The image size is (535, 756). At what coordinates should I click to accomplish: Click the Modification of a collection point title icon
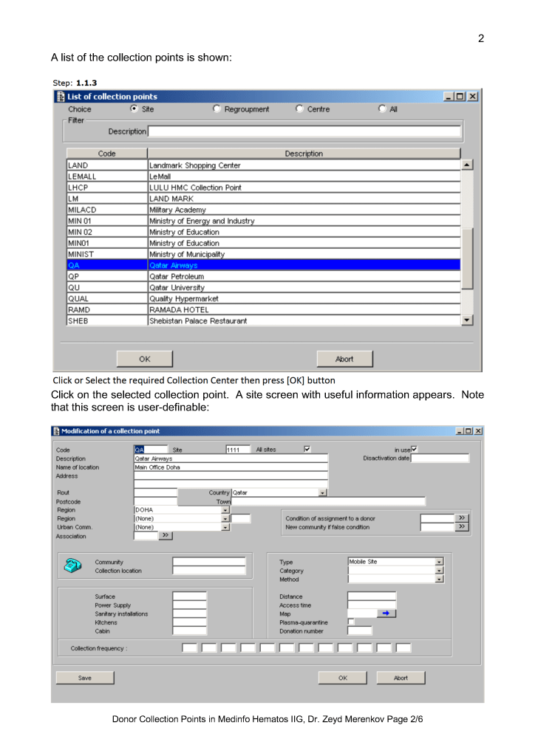pos(55,431)
